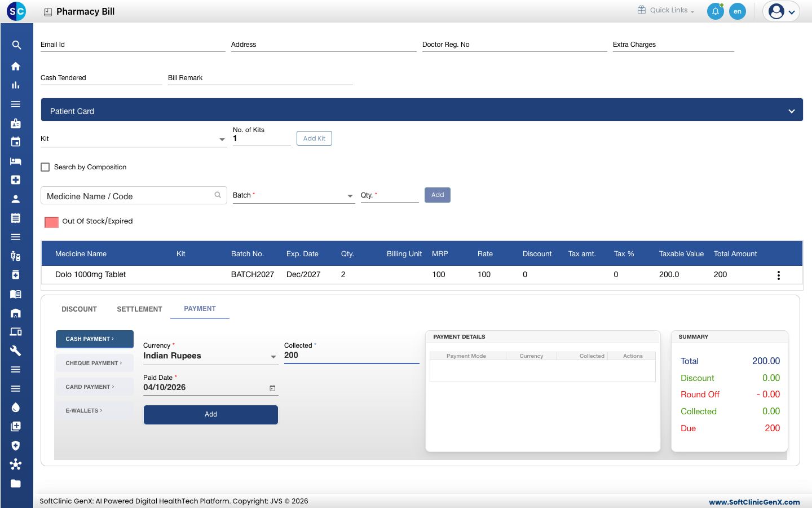Image resolution: width=812 pixels, height=508 pixels.
Task: Click the Add medicine button beside Qty
Action: pyautogui.click(x=438, y=195)
